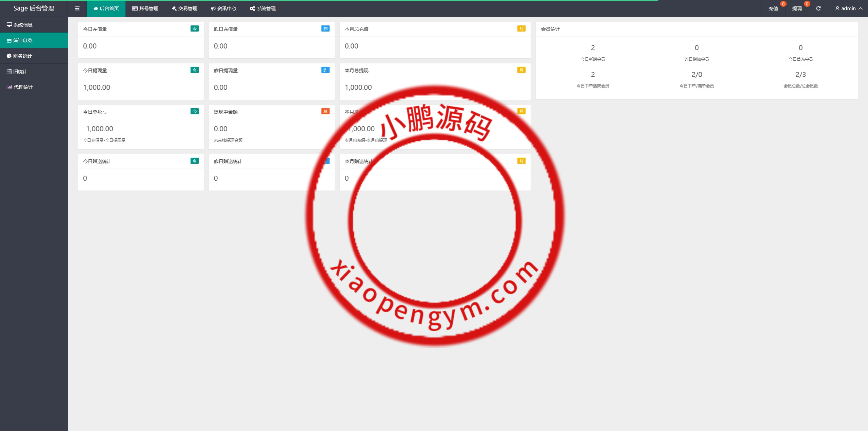Click the yellow 月 badge on 本月赠送统计 card
The image size is (868, 431).
pyautogui.click(x=521, y=161)
